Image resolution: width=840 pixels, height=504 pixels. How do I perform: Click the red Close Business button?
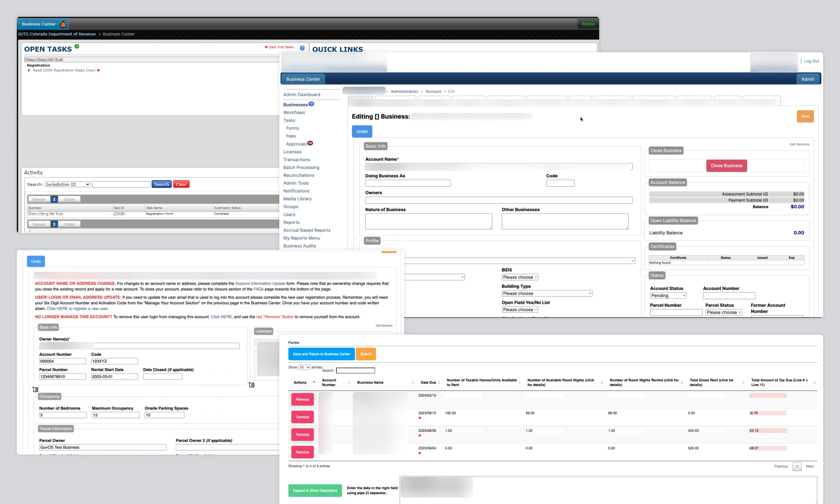[x=726, y=166]
